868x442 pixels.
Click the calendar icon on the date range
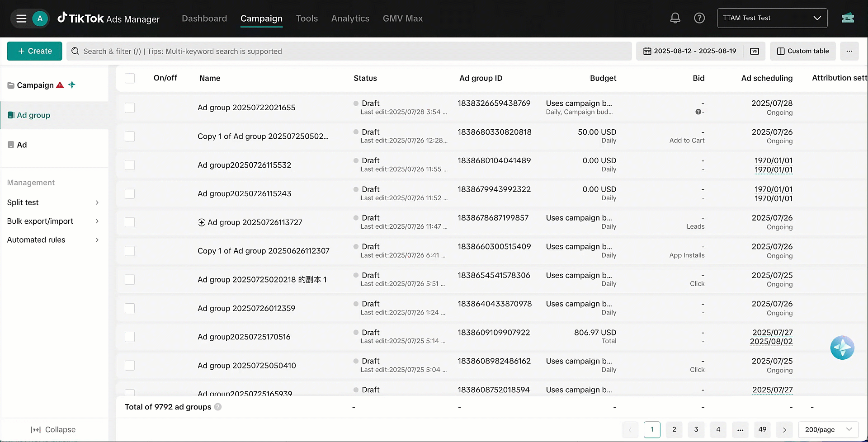[647, 51]
